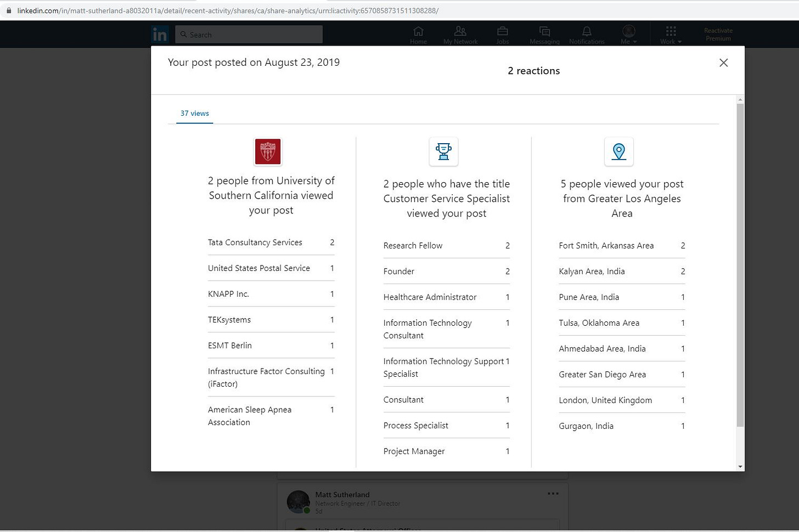Click 'Pune Area, India' row
The height and width of the screenshot is (532, 799).
[622, 297]
